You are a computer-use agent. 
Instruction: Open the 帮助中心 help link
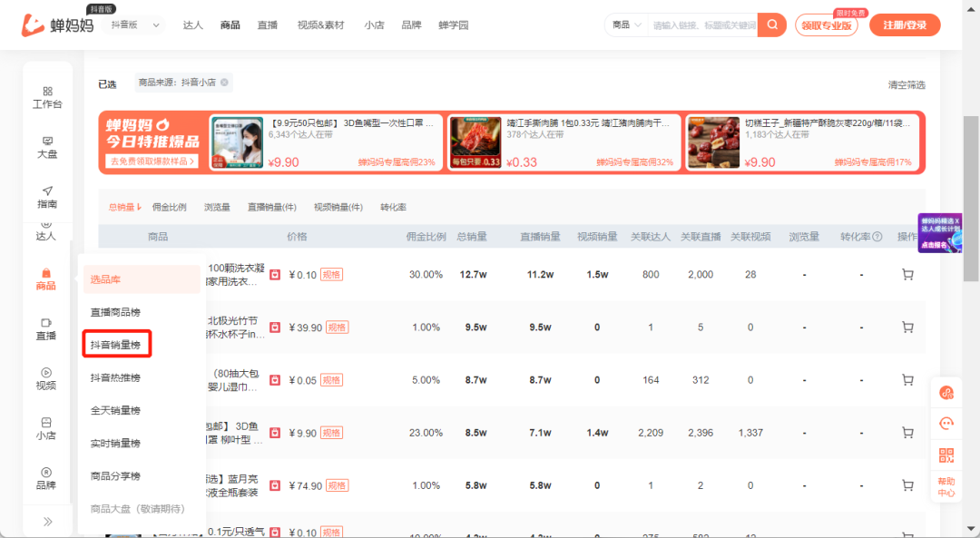(x=946, y=487)
